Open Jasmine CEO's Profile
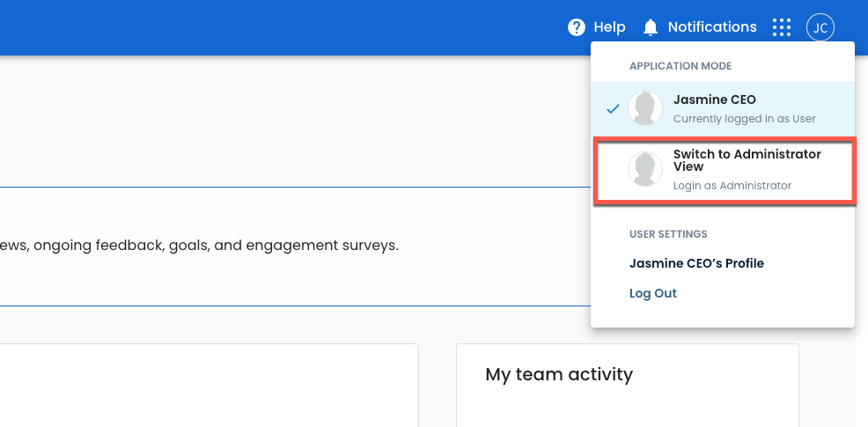 tap(696, 263)
